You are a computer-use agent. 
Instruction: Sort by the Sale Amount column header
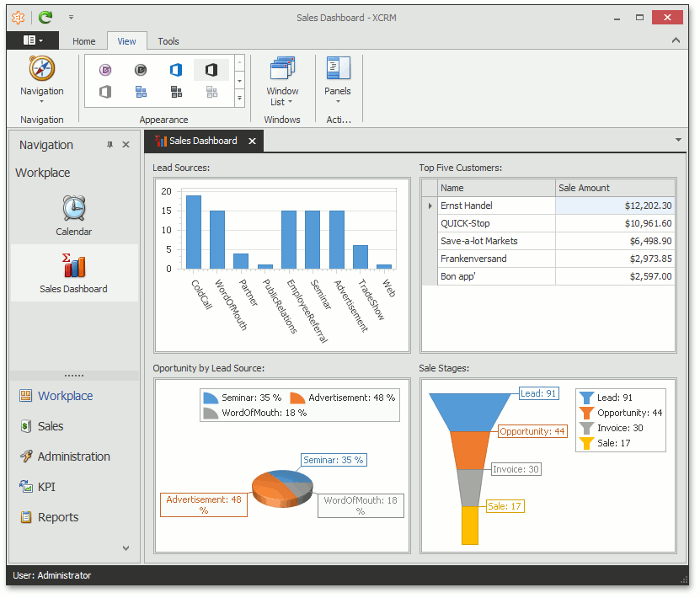pyautogui.click(x=615, y=188)
